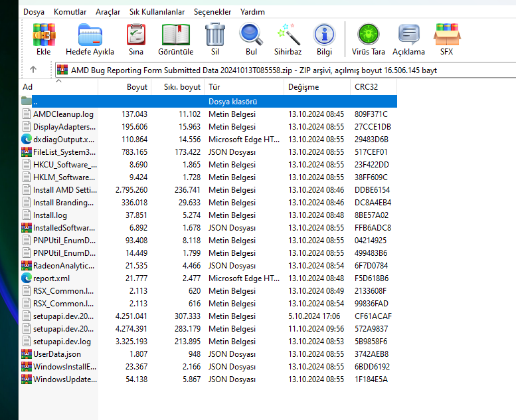This screenshot has width=516, height=420.
Task: Sort by the Tür column header
Action: tap(244, 87)
